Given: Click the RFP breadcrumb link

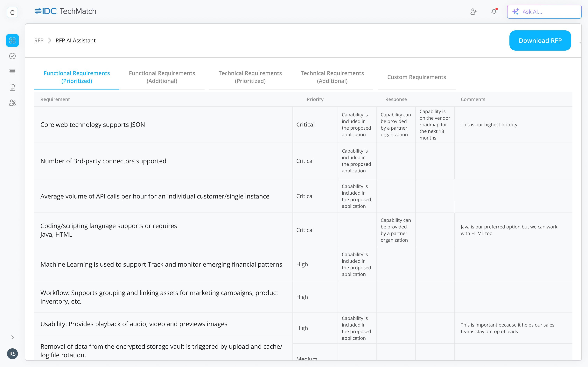Looking at the screenshot, I should 39,40.
